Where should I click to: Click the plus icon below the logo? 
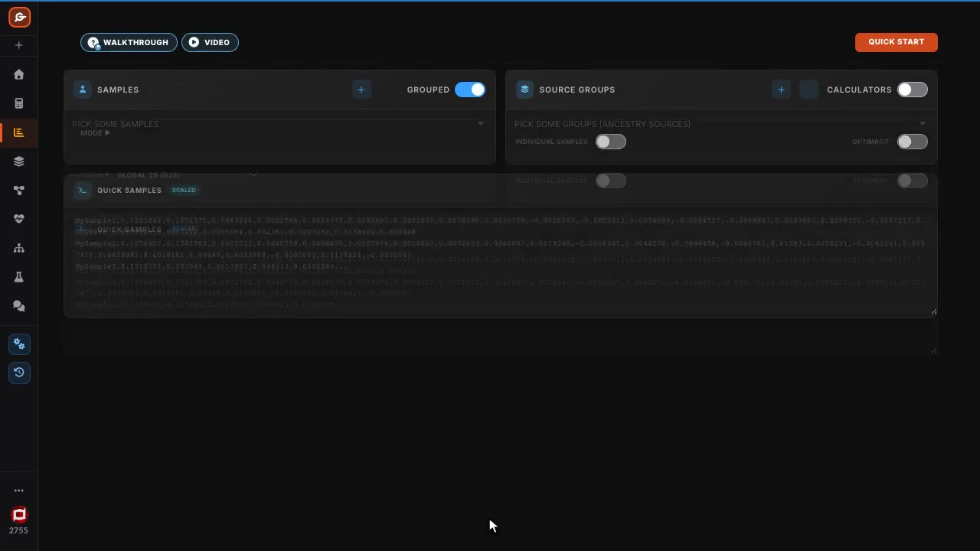click(19, 45)
